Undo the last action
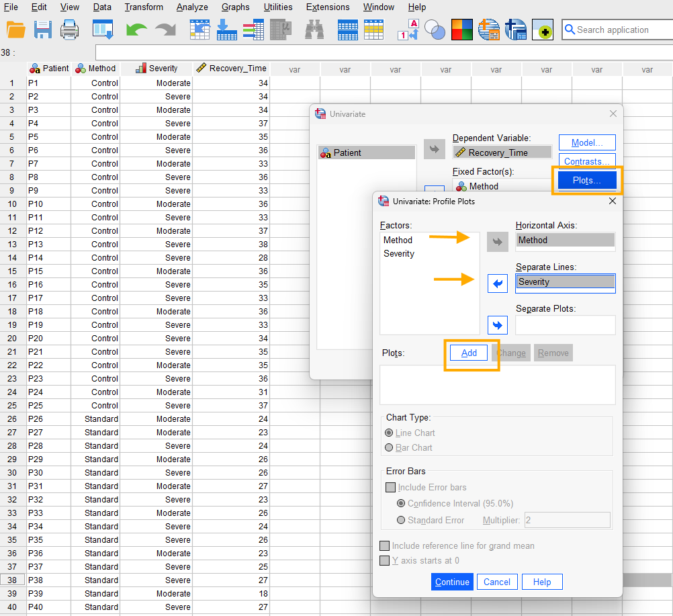The width and height of the screenshot is (673, 616). point(136,28)
